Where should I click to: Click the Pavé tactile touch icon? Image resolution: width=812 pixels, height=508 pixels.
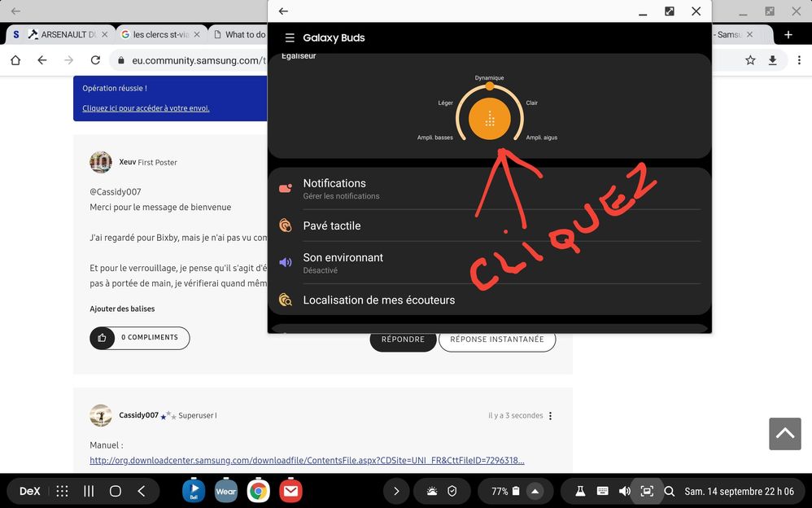[286, 226]
